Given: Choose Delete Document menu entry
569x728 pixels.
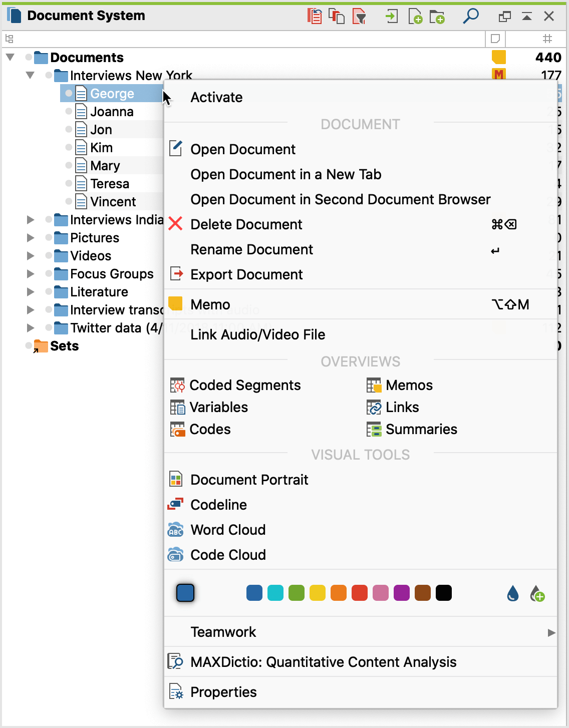Looking at the screenshot, I should pos(361,224).
